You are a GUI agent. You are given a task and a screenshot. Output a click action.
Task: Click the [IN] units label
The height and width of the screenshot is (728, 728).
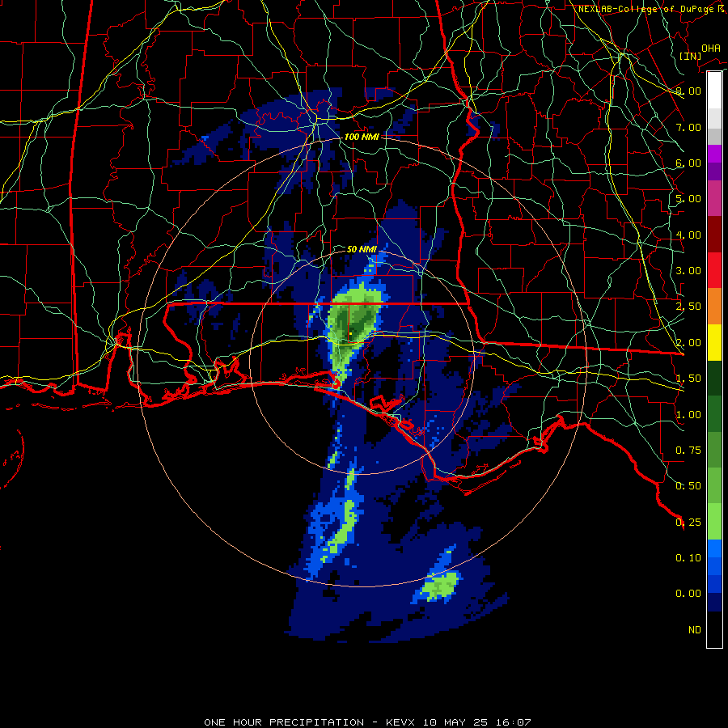pyautogui.click(x=690, y=56)
